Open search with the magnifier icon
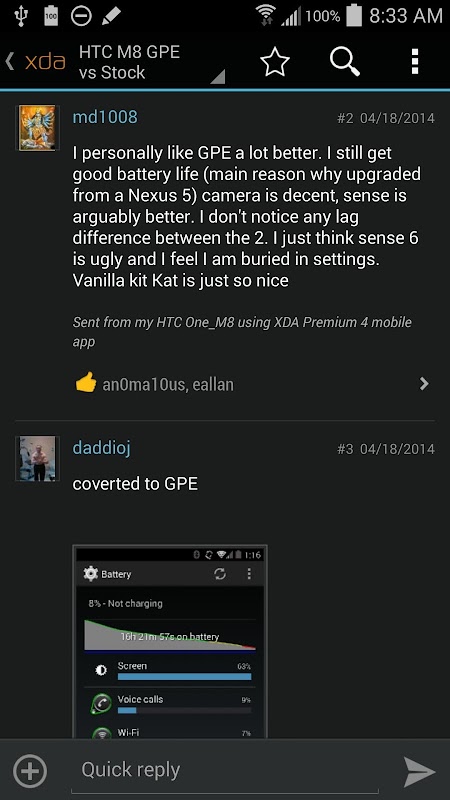Viewport: 450px width, 800px height. tap(345, 62)
